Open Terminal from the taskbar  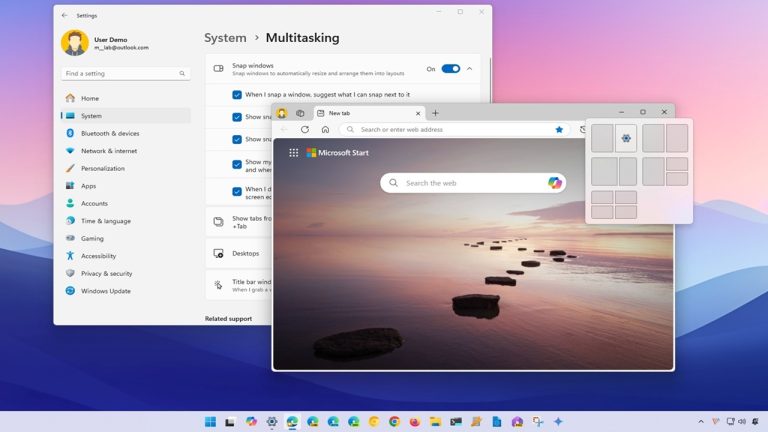[456, 422]
